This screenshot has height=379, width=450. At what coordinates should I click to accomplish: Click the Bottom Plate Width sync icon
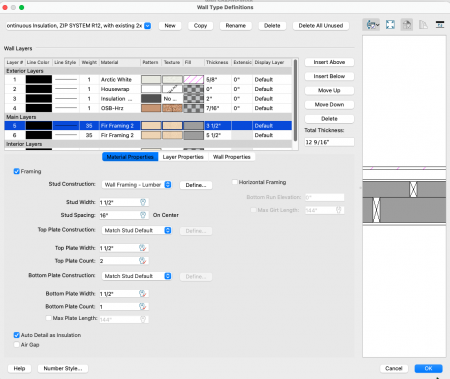tap(142, 294)
